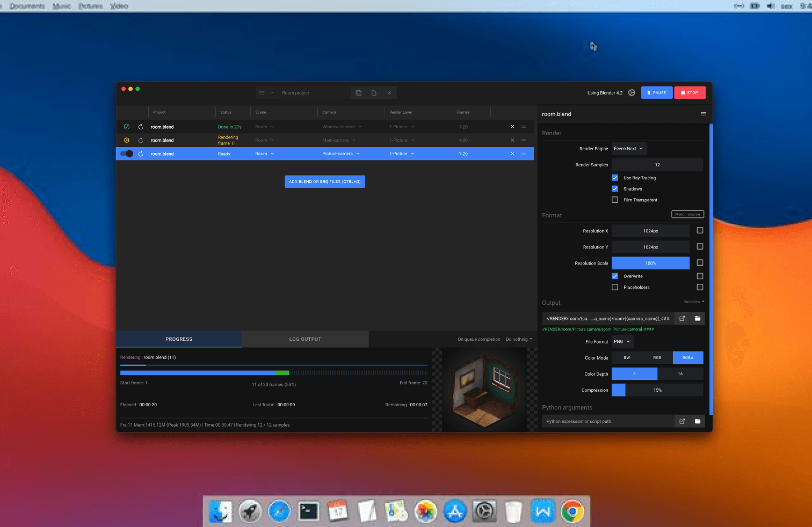Remove the Picture-camera job with its X
The width and height of the screenshot is (812, 527).
pos(512,153)
